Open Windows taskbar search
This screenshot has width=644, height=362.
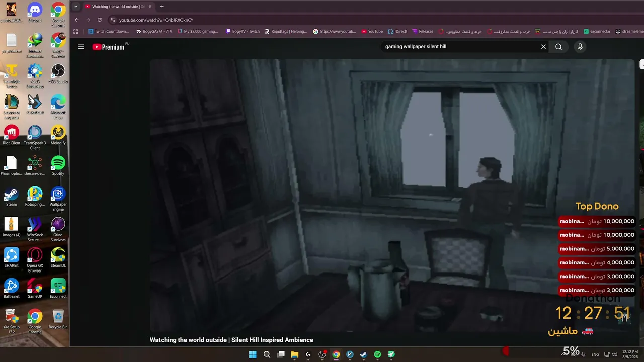(x=267, y=354)
